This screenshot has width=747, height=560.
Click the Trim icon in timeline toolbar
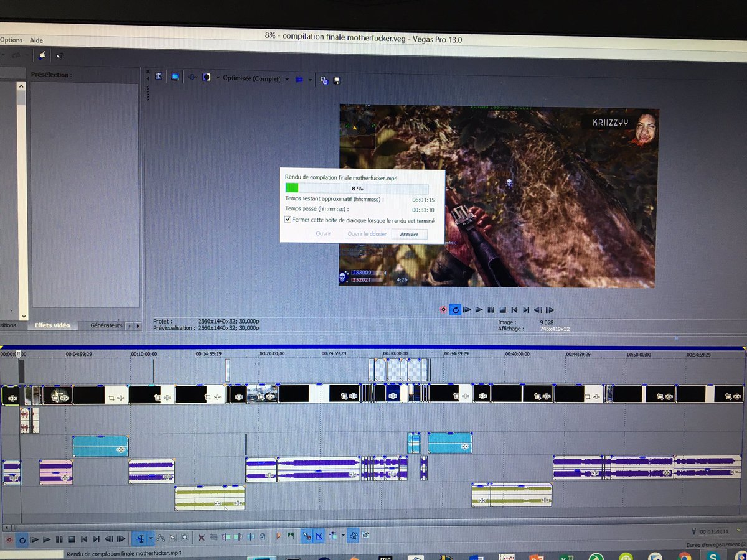pos(214,538)
